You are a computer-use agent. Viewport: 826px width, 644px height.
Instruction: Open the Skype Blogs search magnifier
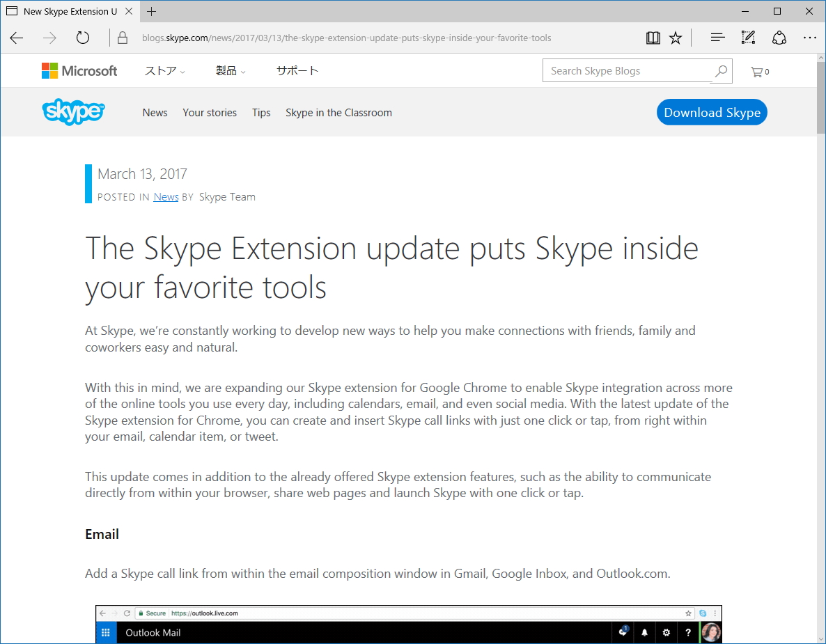(x=720, y=71)
